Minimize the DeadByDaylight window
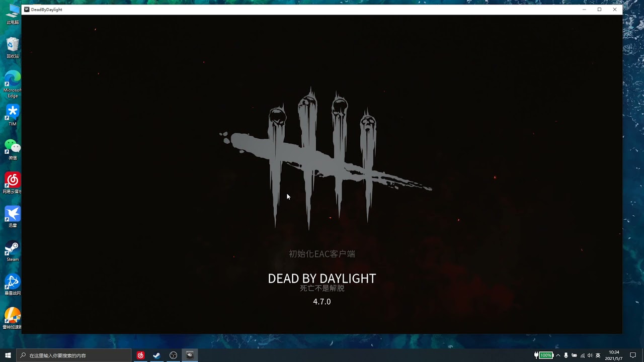644x362 pixels. coord(584,10)
